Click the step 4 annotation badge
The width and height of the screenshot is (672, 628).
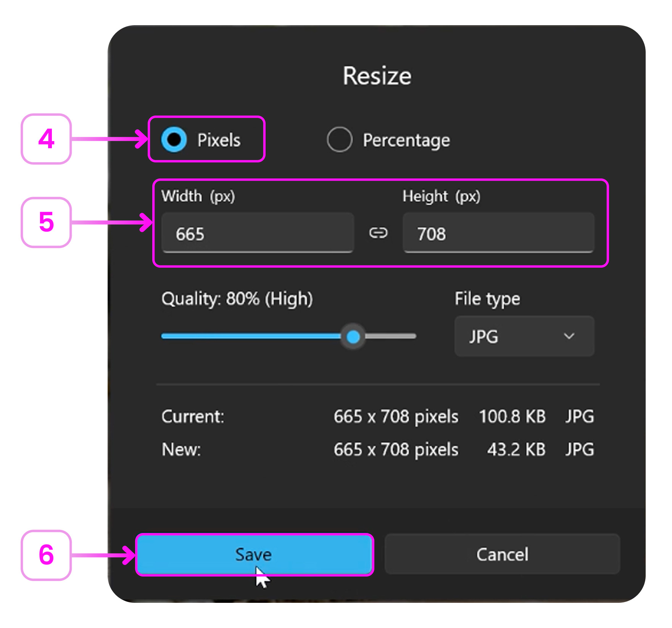[x=46, y=139]
